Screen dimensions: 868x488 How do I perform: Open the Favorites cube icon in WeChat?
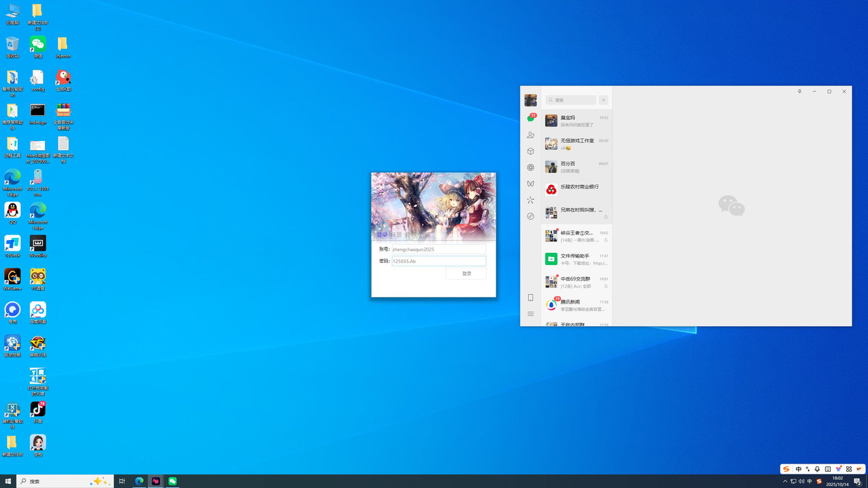(531, 151)
